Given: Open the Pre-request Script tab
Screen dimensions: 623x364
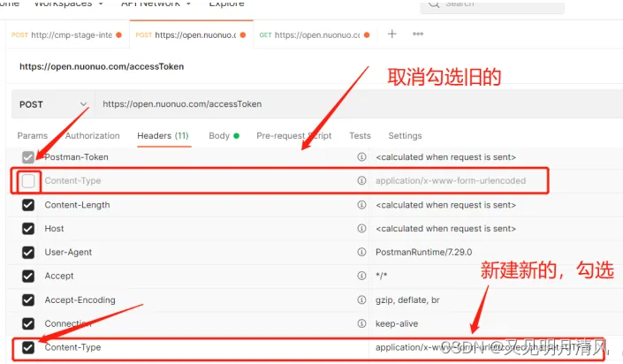Looking at the screenshot, I should click(294, 136).
